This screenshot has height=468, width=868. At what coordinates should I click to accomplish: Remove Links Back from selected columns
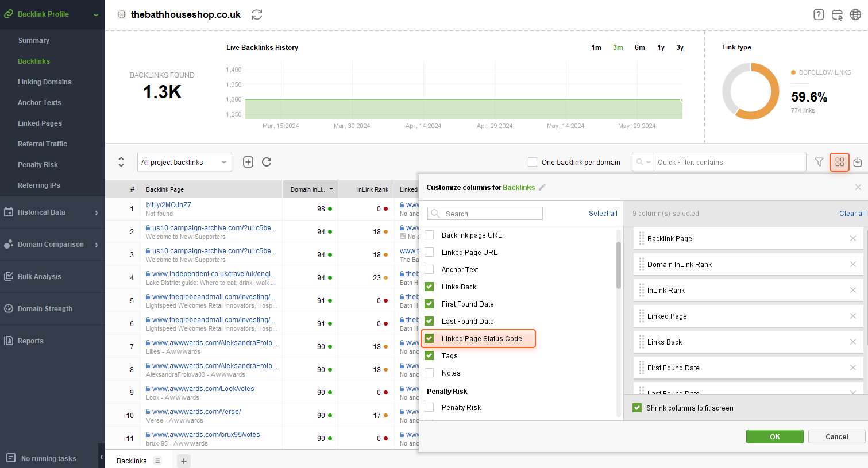853,342
